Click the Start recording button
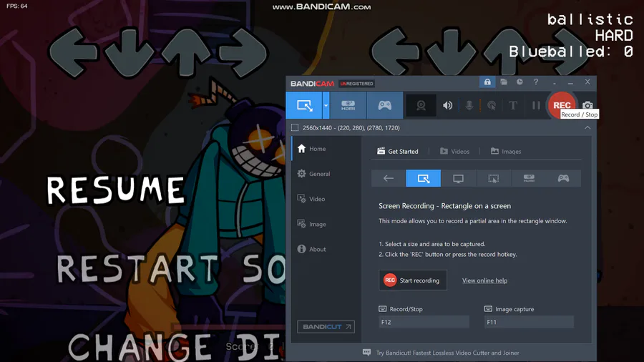The height and width of the screenshot is (362, 644). 412,280
